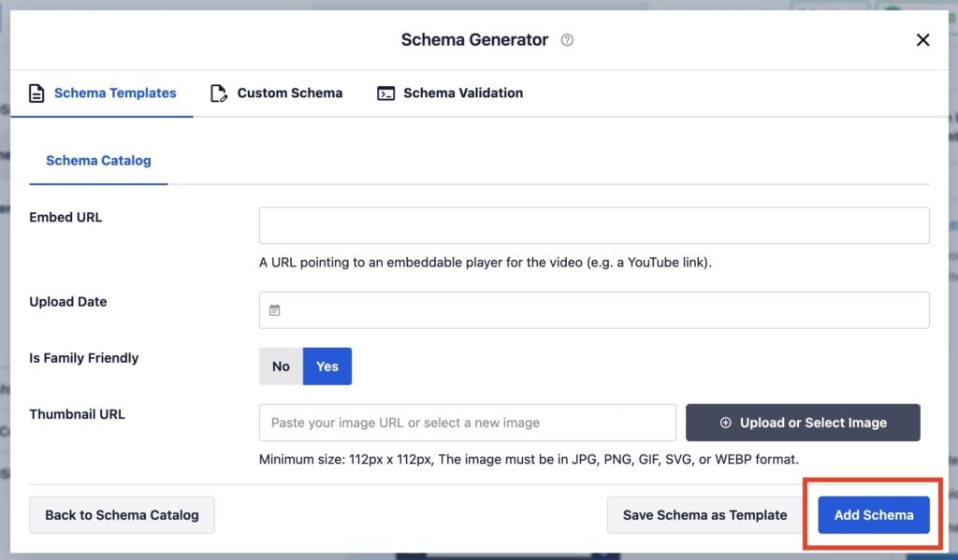Click the question mark beside the dialog title
Viewport: 958px width, 560px height.
[x=569, y=40]
